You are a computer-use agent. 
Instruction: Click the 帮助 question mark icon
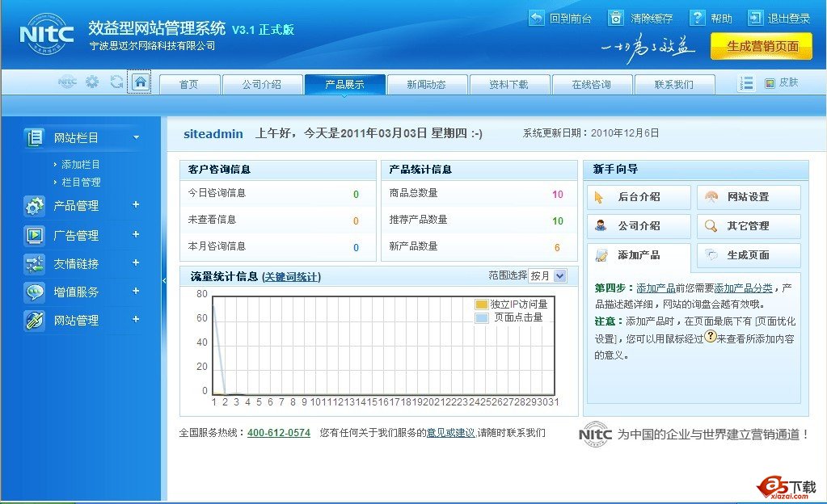click(698, 18)
